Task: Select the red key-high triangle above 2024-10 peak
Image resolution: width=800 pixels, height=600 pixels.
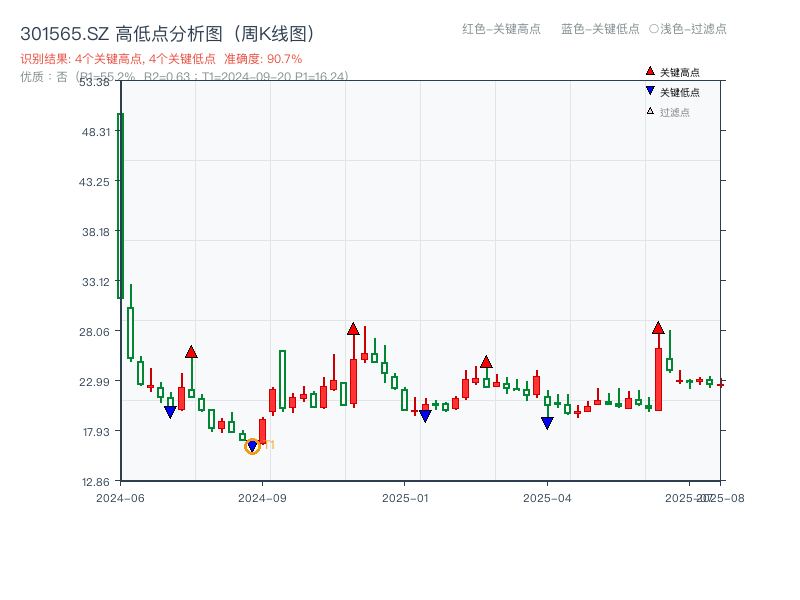Action: tap(353, 328)
